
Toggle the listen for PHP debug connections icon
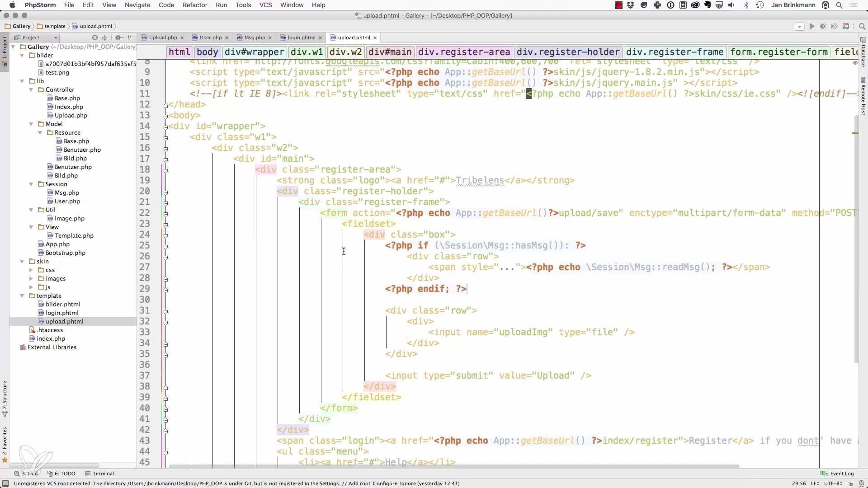click(846, 26)
